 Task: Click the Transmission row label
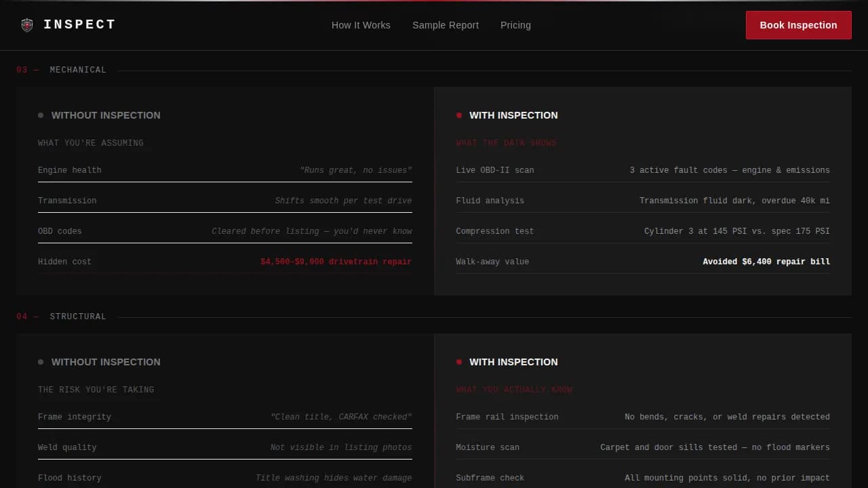(67, 201)
